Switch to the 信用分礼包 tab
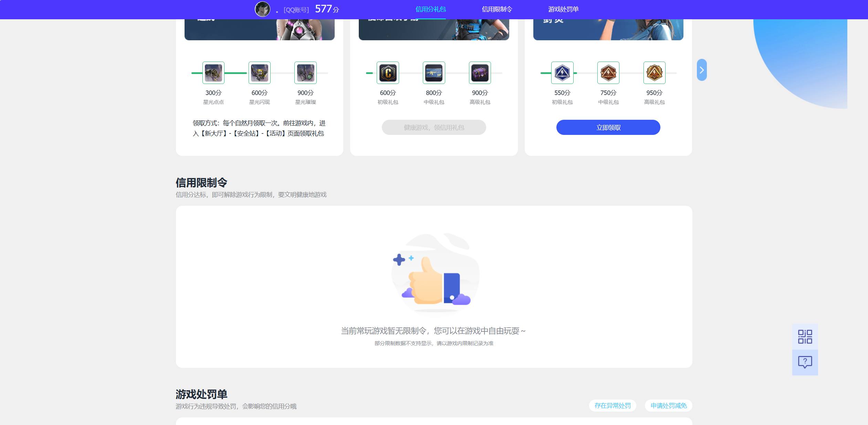The height and width of the screenshot is (425, 868). [430, 9]
